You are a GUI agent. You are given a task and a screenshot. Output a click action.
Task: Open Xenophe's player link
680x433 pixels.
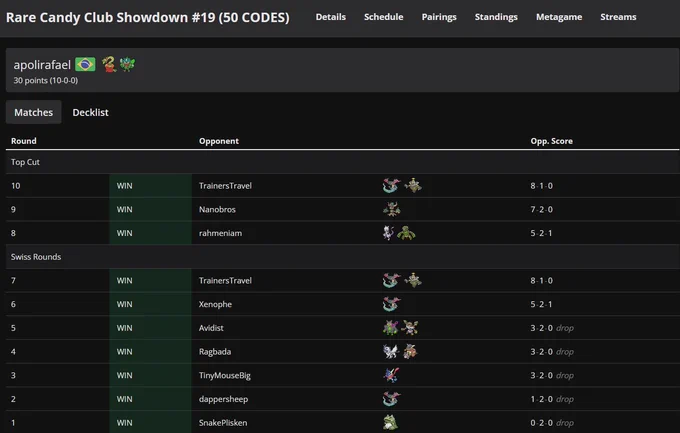tap(215, 304)
